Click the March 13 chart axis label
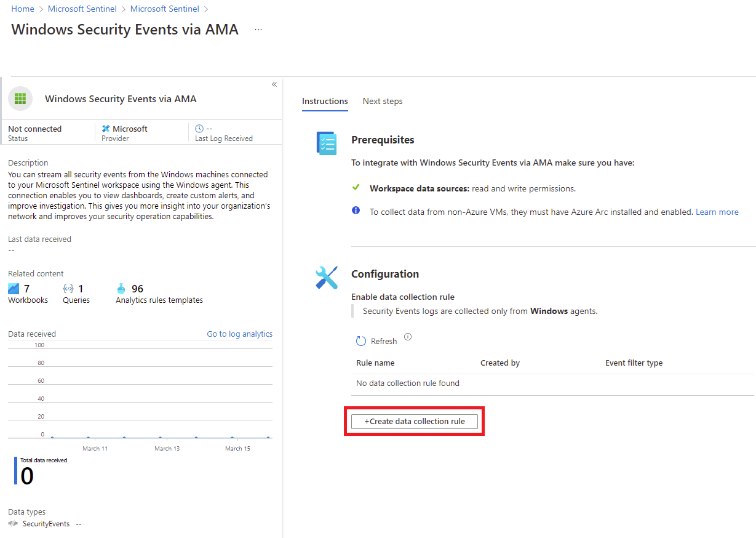Screen dimensions: 756x538 pos(167,449)
